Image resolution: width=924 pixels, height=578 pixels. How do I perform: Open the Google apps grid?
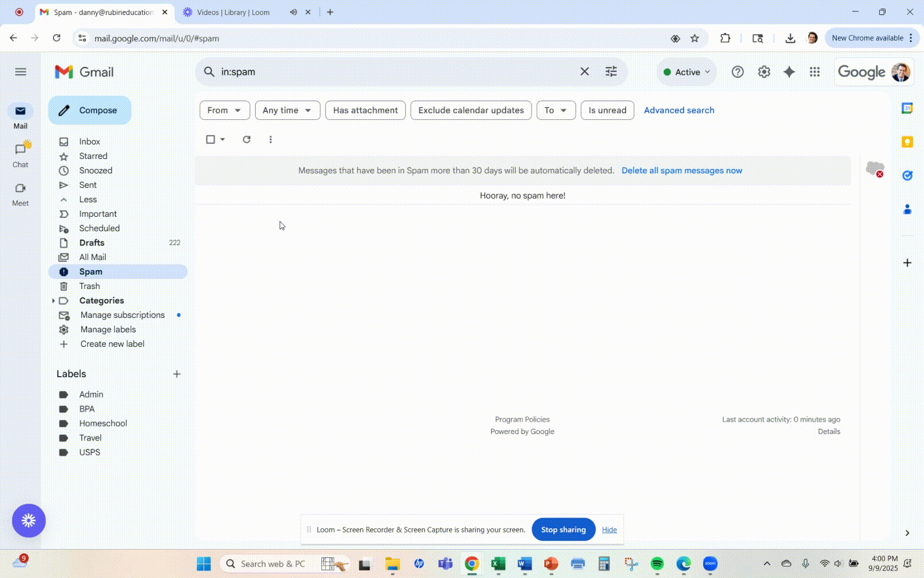click(x=814, y=72)
